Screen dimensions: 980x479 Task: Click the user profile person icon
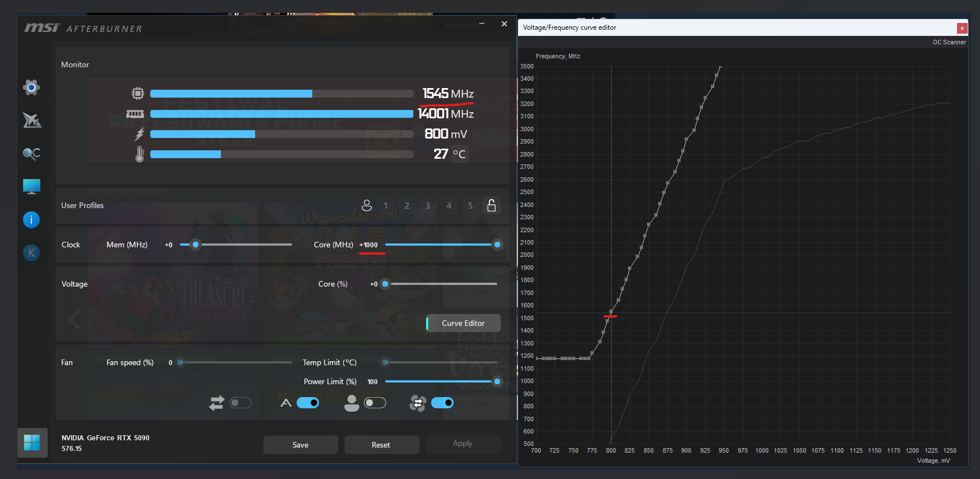(367, 205)
